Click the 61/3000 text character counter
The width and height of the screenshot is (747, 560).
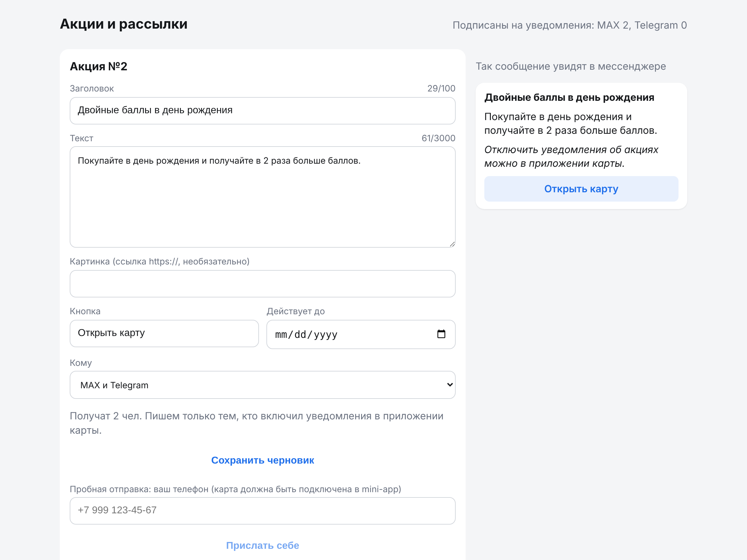438,138
